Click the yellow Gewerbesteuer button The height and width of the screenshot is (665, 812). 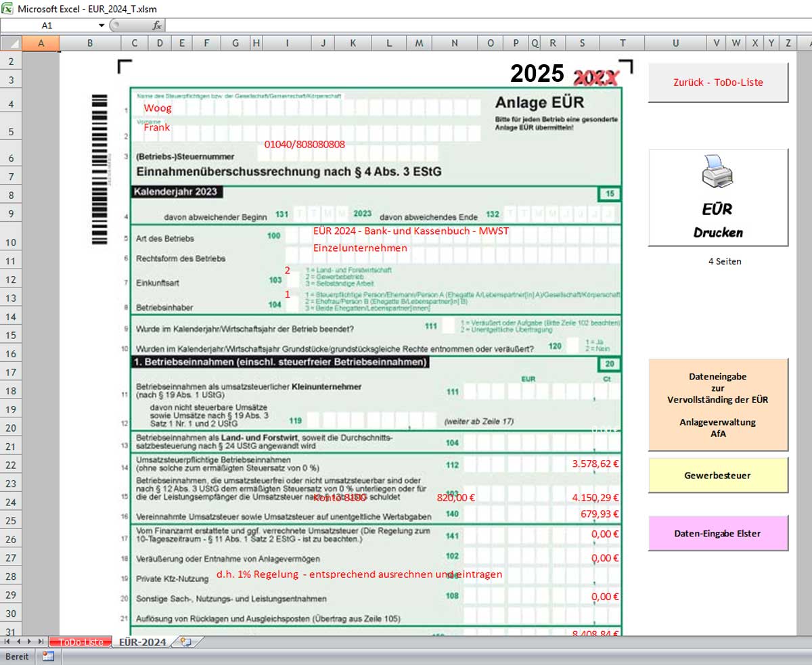(718, 476)
